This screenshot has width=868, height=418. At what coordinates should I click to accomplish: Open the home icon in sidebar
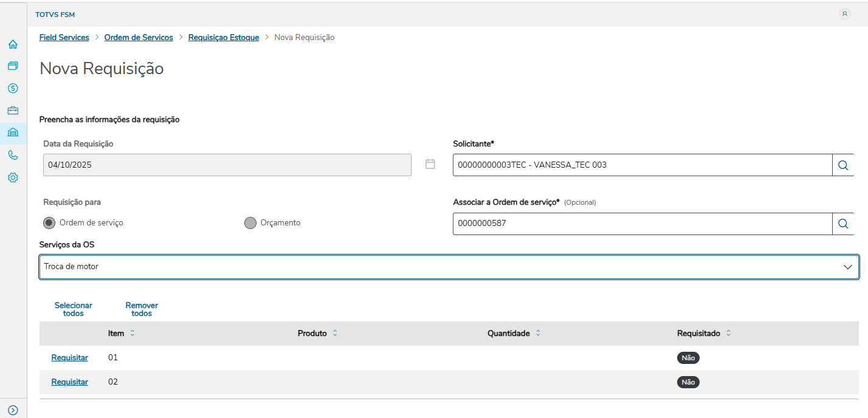pyautogui.click(x=13, y=44)
